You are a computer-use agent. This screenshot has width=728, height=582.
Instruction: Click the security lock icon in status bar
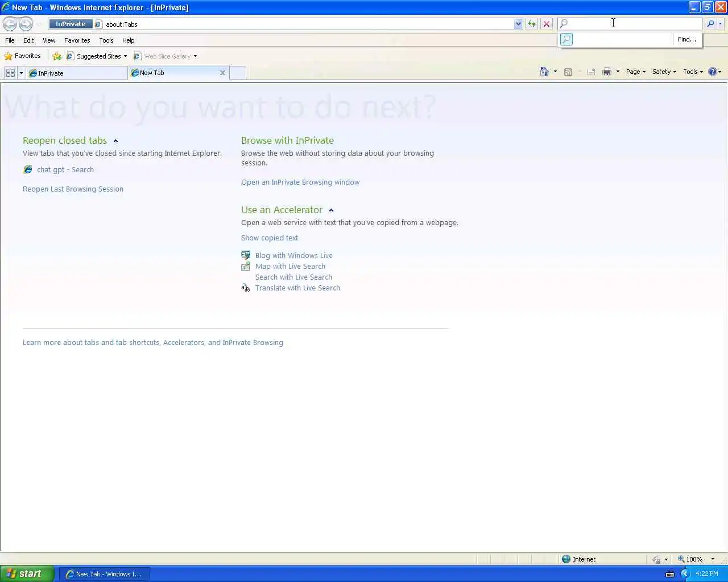pos(656,559)
